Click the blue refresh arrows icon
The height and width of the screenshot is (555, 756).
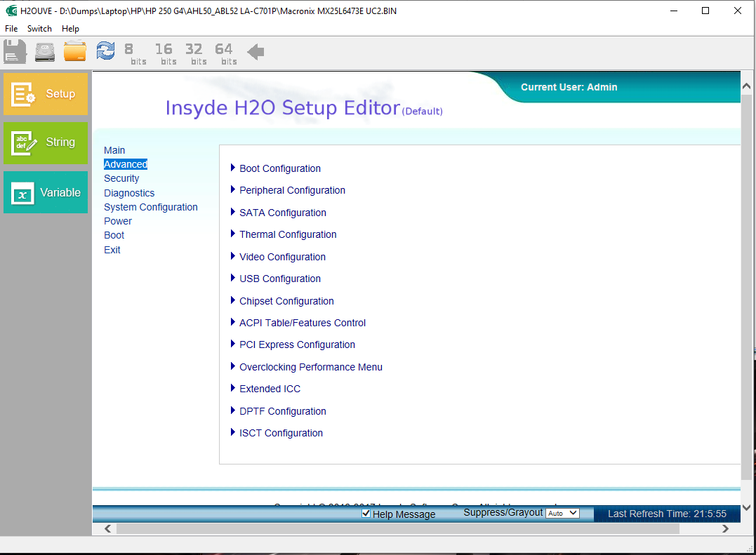105,51
